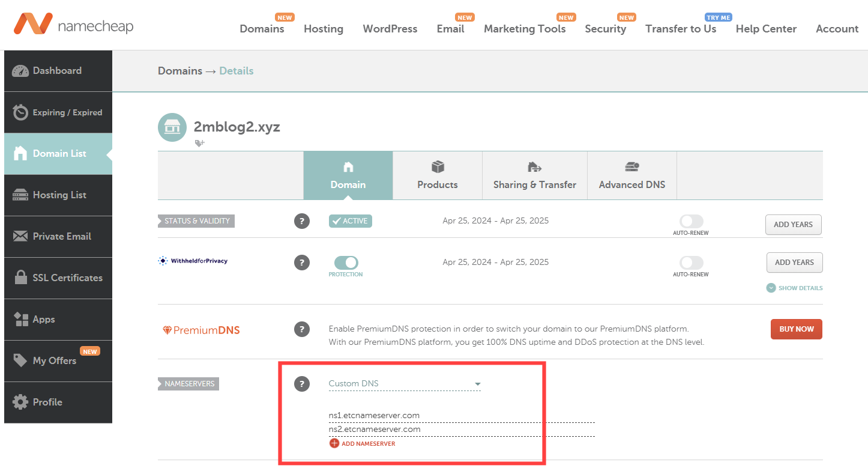Click the help icon next to WithheldforPrivacy
The height and width of the screenshot is (471, 868).
(x=302, y=263)
